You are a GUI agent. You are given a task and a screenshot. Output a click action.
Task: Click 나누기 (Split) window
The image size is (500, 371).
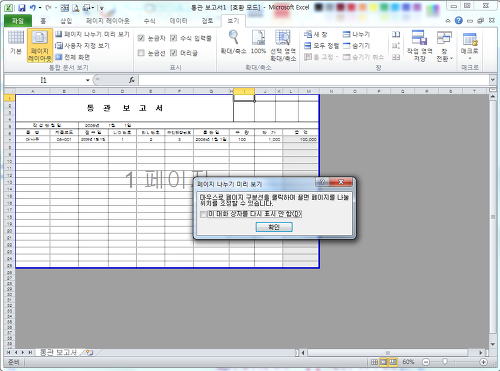[x=356, y=34]
